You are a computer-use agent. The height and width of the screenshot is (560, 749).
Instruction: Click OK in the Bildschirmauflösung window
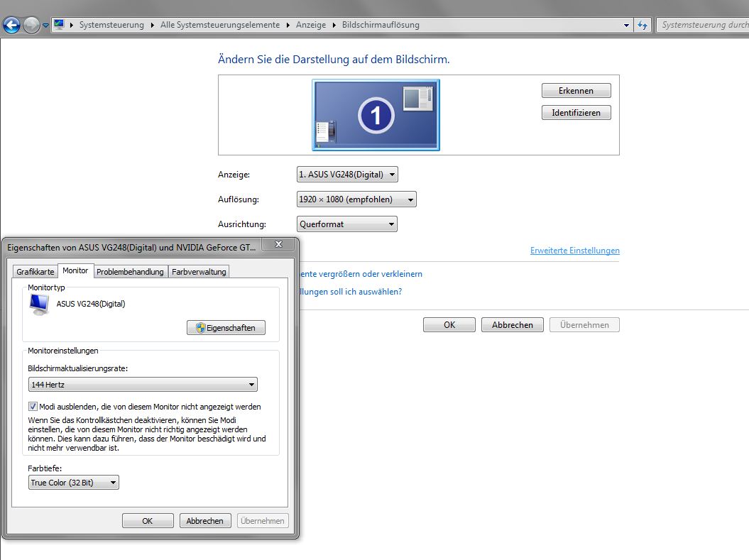[449, 324]
